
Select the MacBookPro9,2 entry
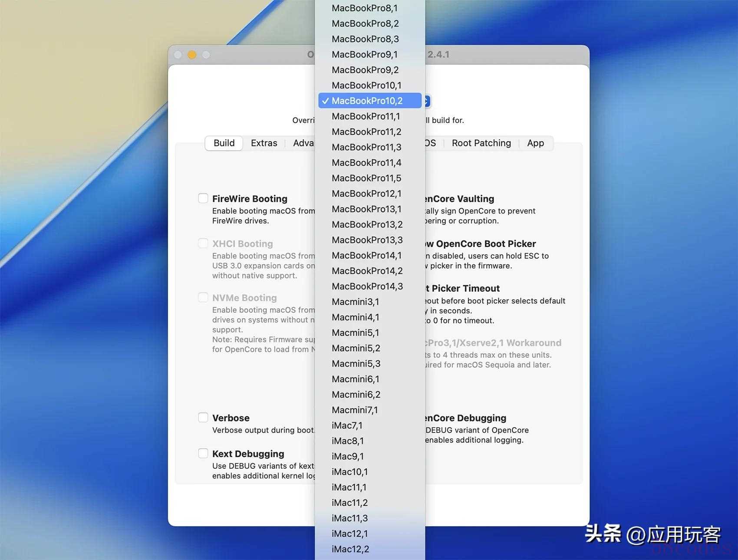tap(370, 70)
